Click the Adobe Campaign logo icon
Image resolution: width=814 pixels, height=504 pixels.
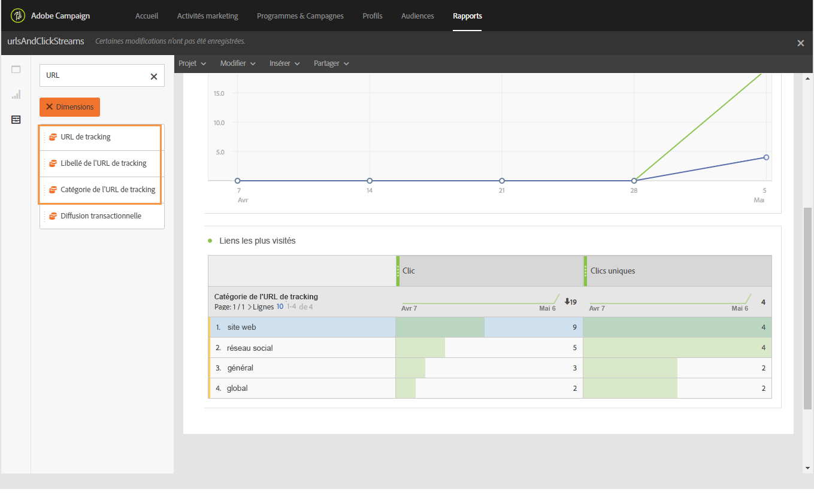click(x=18, y=16)
